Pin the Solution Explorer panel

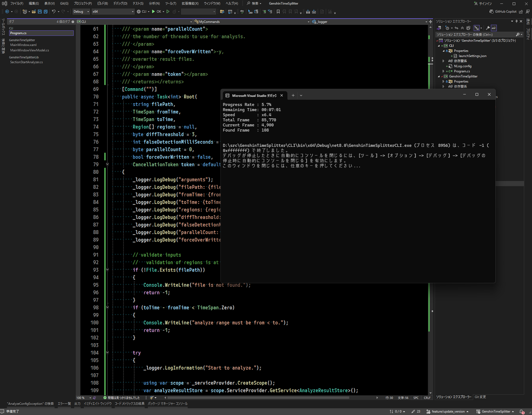516,21
